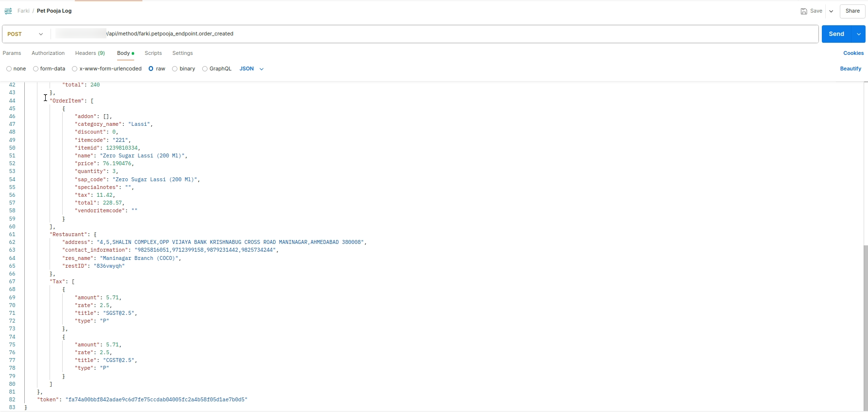
Task: Send the request with the Send button
Action: click(x=836, y=34)
